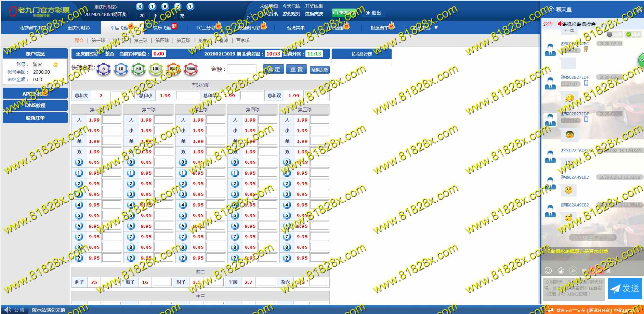Image resolution: width=644 pixels, height=314 pixels.
Task: Choose the red 5000 betting chip
Action: click(x=191, y=69)
